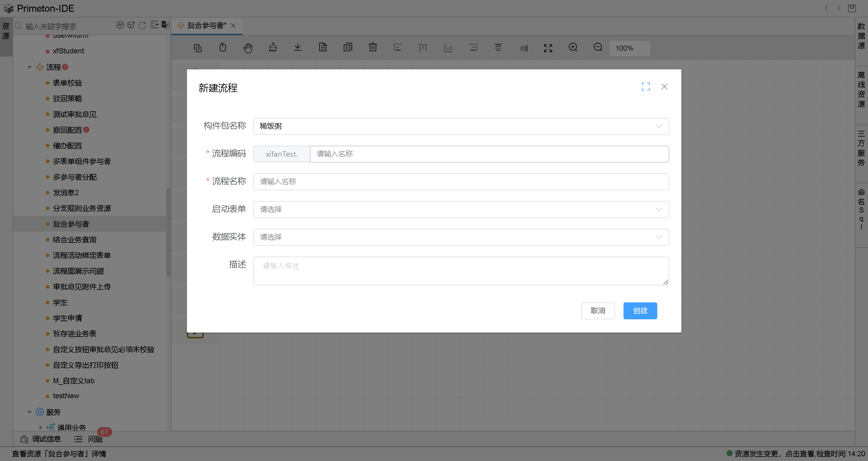Click the zoom out magnifier icon

[x=598, y=48]
